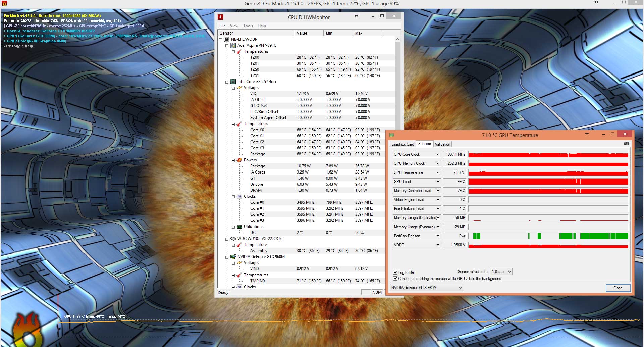Click the Close button in GPU-Z
644x347 pixels.
[x=618, y=288]
